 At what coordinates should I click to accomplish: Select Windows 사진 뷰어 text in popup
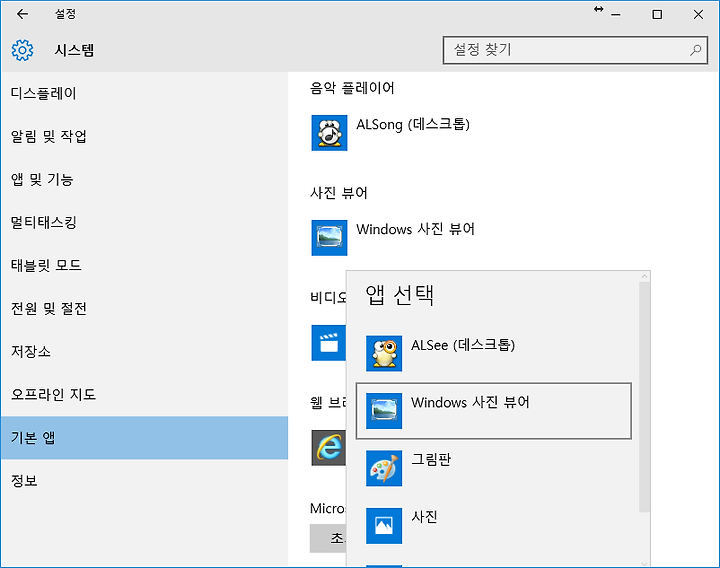tap(470, 402)
